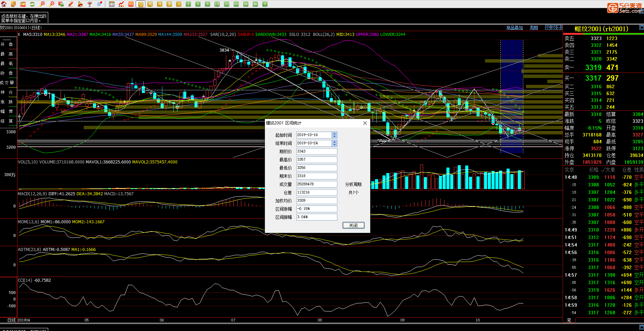The image size is (644, 331).
Task: Open the stock filter funnel icon
Action: coord(90,4)
